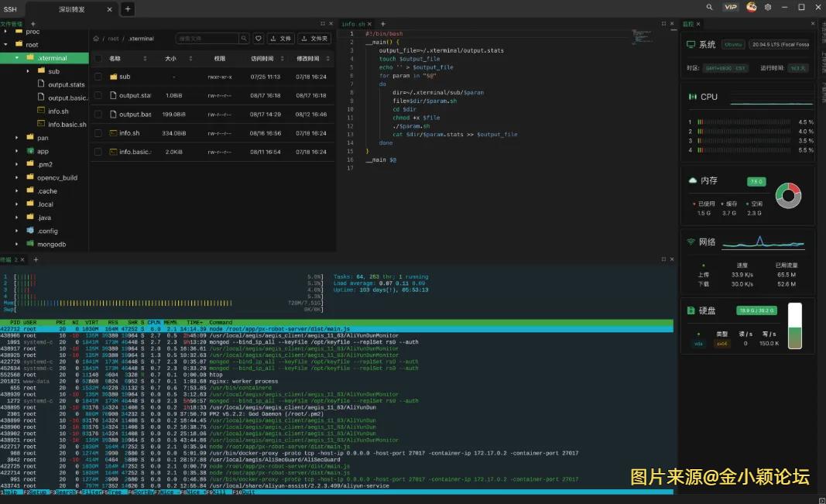Click the 文件夹 upload folder button

coord(314,38)
